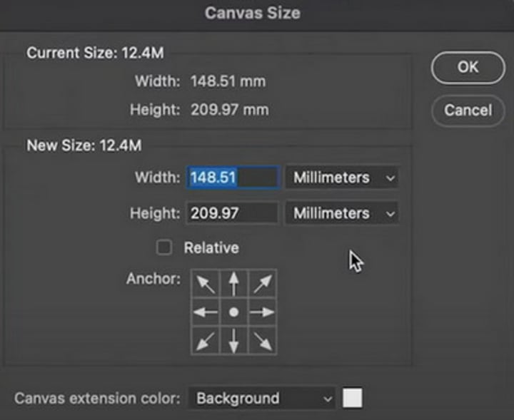Select the center anchor dot
This screenshot has height=420, width=514.
(x=233, y=312)
